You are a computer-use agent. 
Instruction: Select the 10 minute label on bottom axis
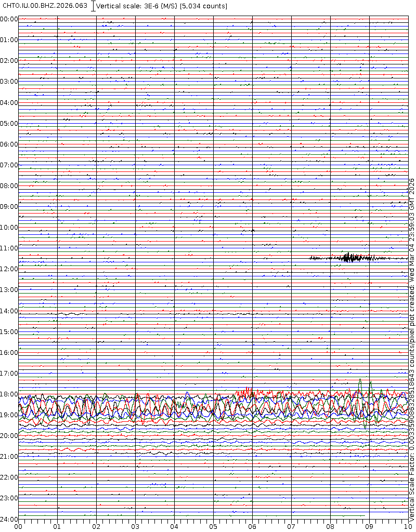tap(408, 526)
